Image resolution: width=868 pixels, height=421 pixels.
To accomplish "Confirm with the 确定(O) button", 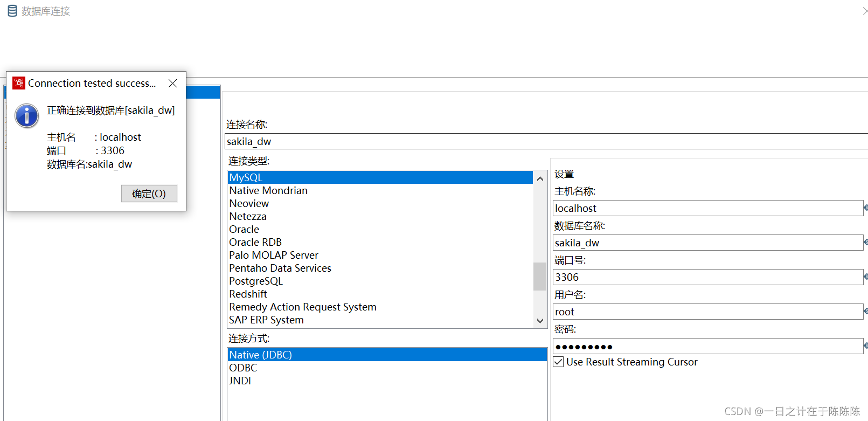I will 149,194.
